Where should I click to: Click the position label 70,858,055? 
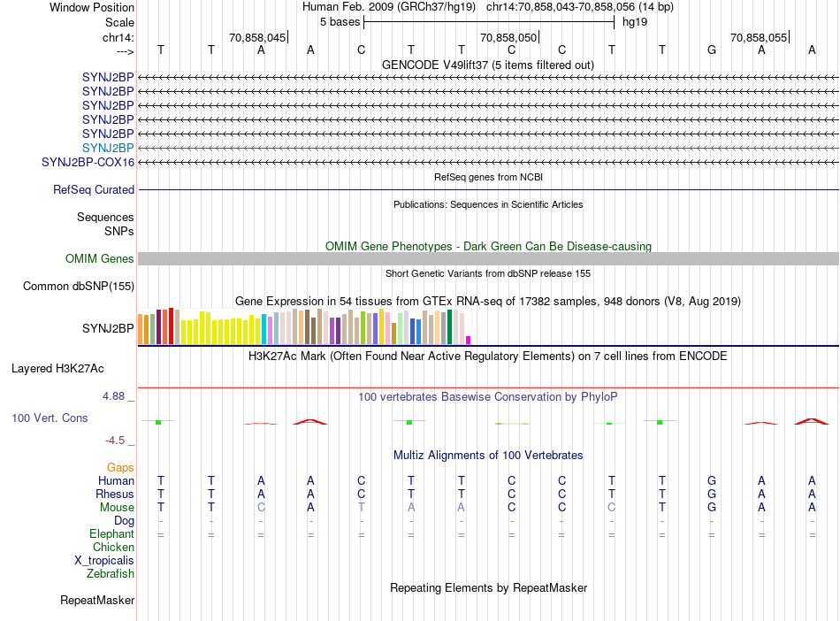pyautogui.click(x=759, y=37)
